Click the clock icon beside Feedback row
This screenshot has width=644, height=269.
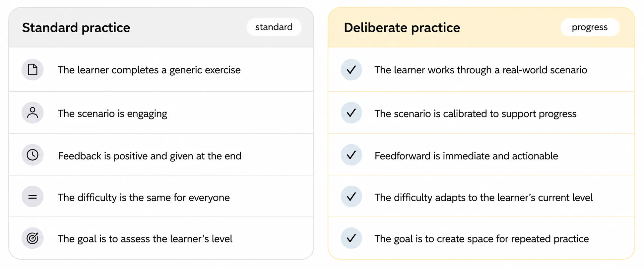tap(32, 155)
